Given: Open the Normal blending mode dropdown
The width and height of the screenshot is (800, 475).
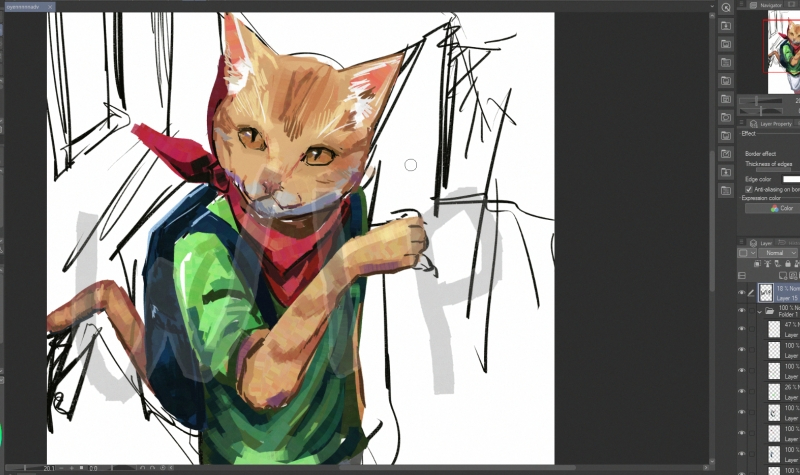Looking at the screenshot, I should [775, 253].
